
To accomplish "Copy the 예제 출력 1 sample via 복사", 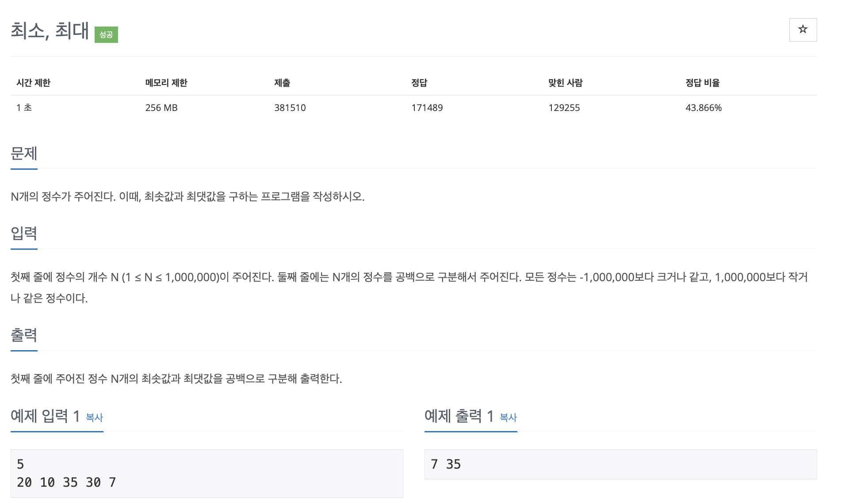I will pos(508,417).
